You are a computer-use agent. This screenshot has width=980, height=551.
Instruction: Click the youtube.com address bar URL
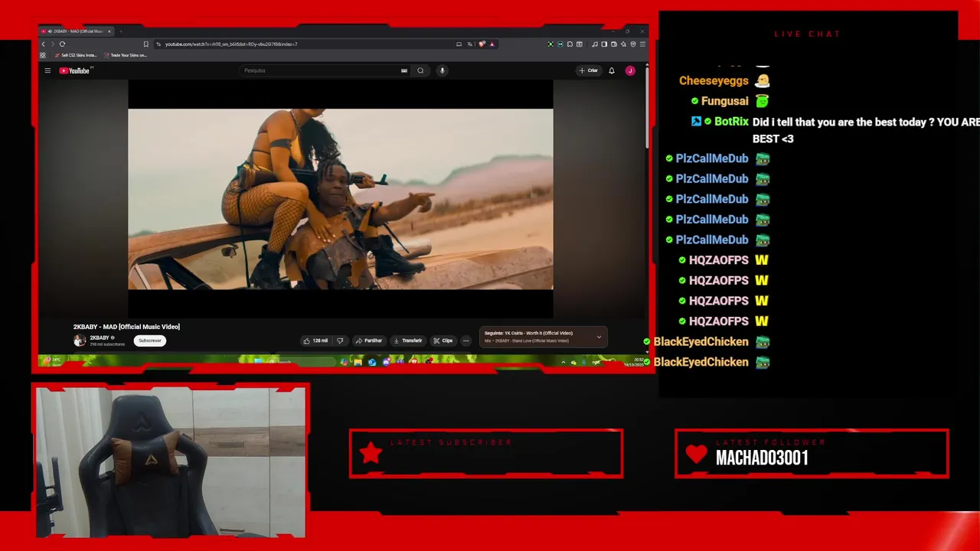[x=231, y=44]
